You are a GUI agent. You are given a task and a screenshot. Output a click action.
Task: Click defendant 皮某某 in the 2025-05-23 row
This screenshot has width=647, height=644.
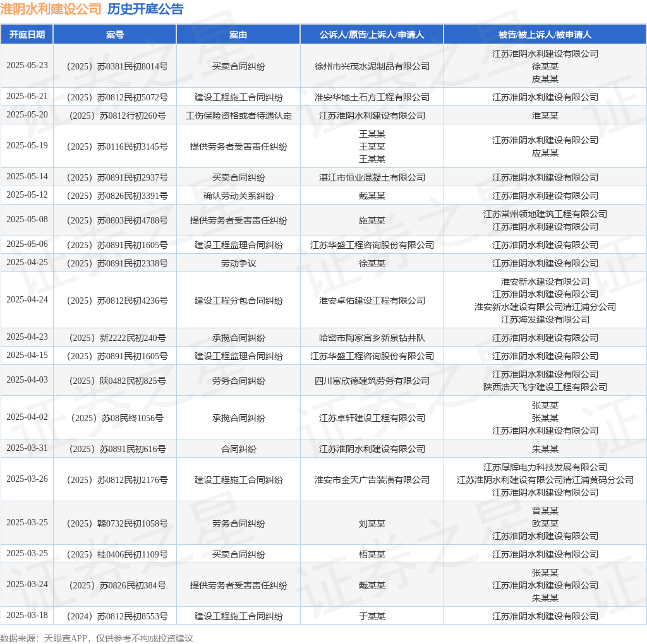coord(545,79)
